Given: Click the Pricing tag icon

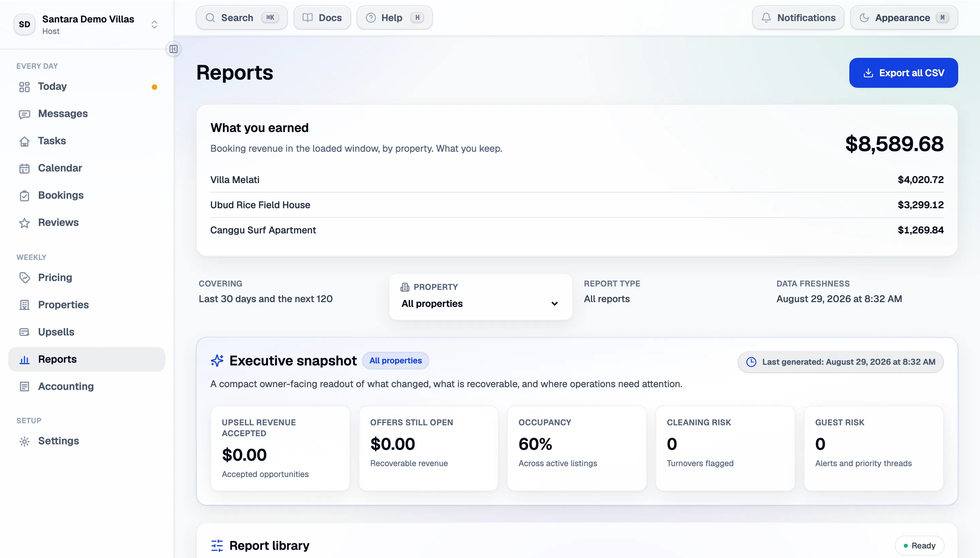Looking at the screenshot, I should coord(24,278).
